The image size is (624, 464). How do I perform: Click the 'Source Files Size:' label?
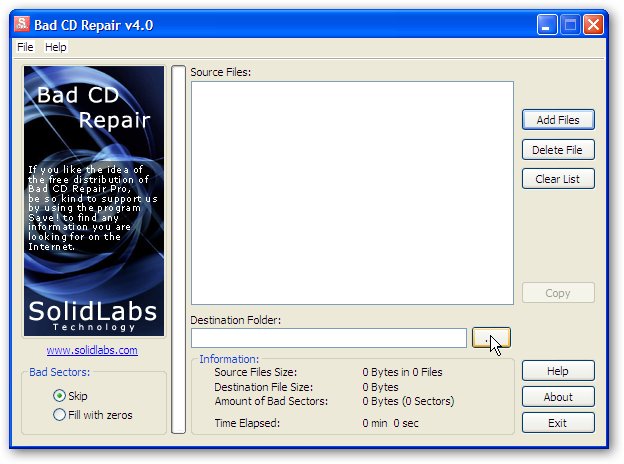(255, 372)
